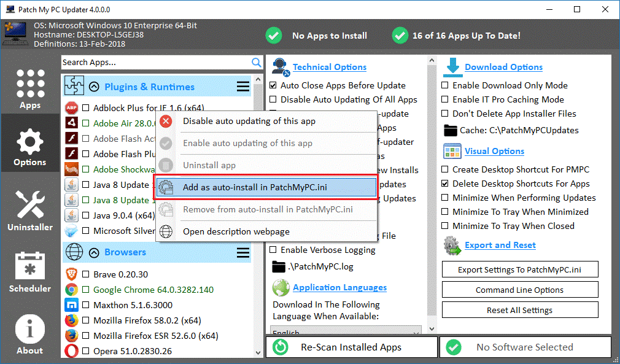Click the search magnifier icon
The height and width of the screenshot is (364, 620).
pyautogui.click(x=256, y=63)
